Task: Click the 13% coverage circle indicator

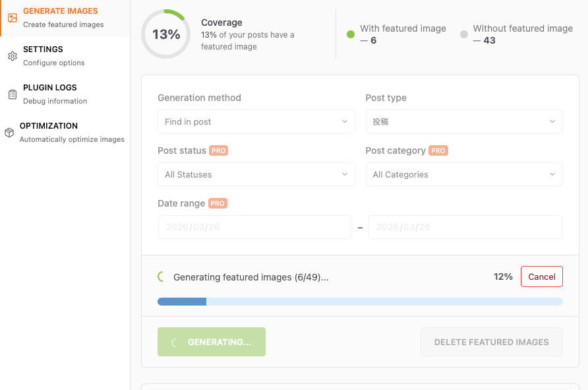Action: pos(166,34)
